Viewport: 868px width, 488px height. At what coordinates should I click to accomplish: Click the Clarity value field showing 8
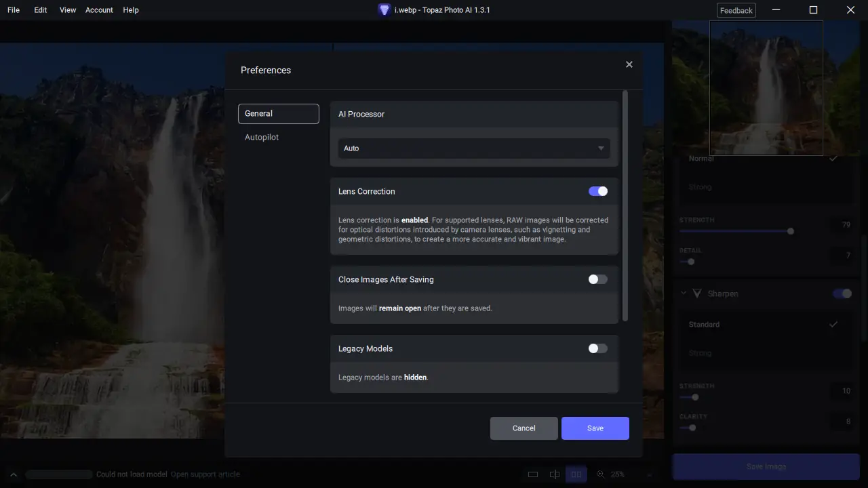point(842,422)
